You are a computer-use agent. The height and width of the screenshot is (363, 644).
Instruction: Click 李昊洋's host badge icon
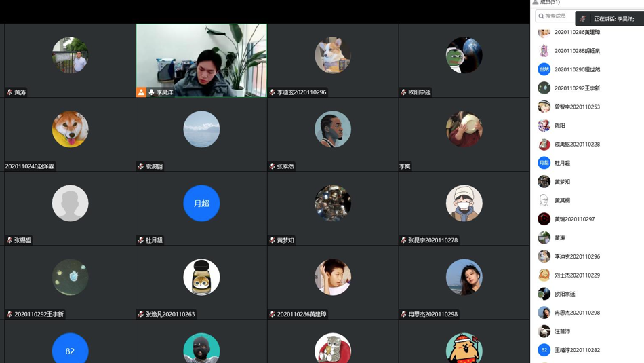[141, 92]
